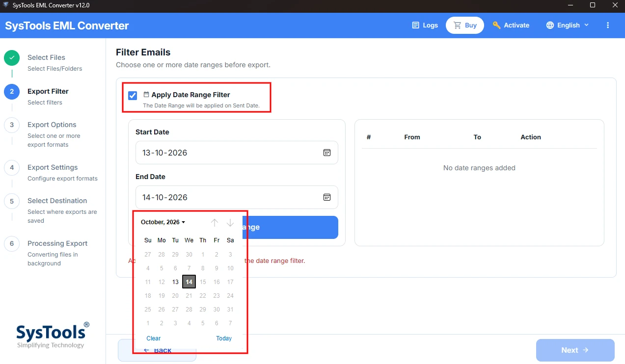Select day 13 in the calendar
The image size is (625, 364).
pos(175,282)
